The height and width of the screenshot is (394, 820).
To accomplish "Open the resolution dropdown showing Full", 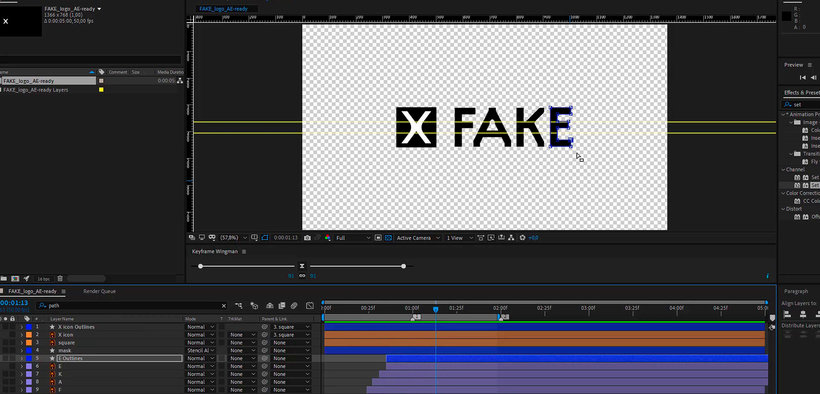I will (353, 238).
